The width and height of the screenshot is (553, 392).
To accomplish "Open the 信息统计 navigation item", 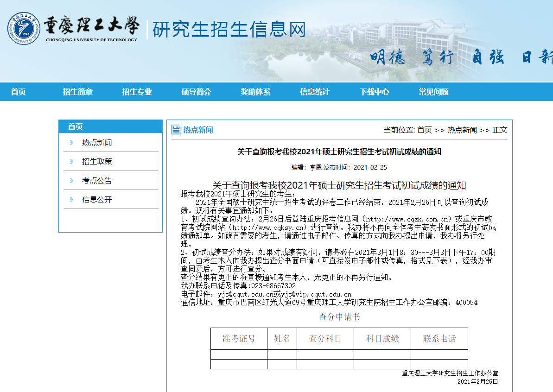I will tap(315, 92).
